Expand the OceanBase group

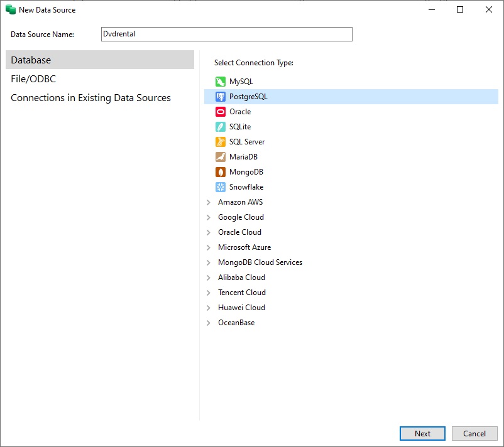coord(208,323)
